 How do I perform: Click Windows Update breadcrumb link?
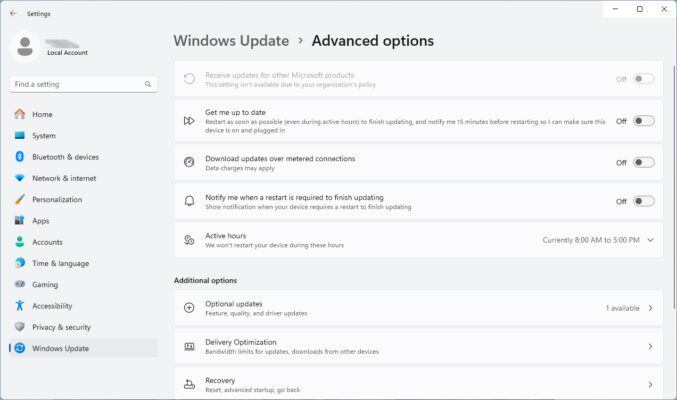click(231, 41)
